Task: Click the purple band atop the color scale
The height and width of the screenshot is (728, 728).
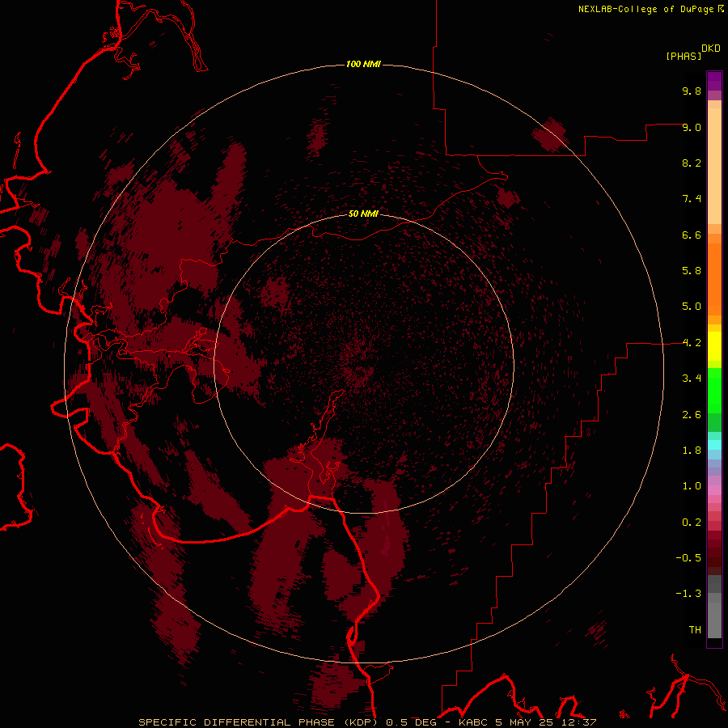Action: [x=714, y=81]
